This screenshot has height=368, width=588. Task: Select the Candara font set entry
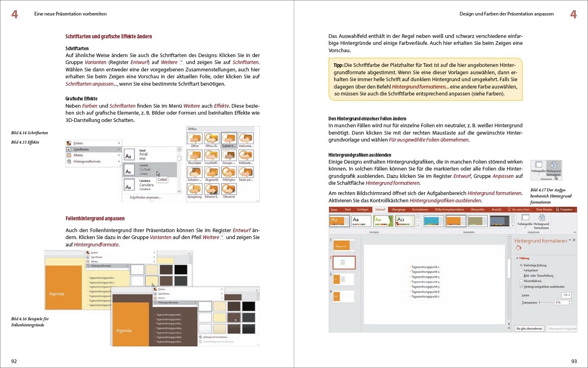click(x=150, y=185)
